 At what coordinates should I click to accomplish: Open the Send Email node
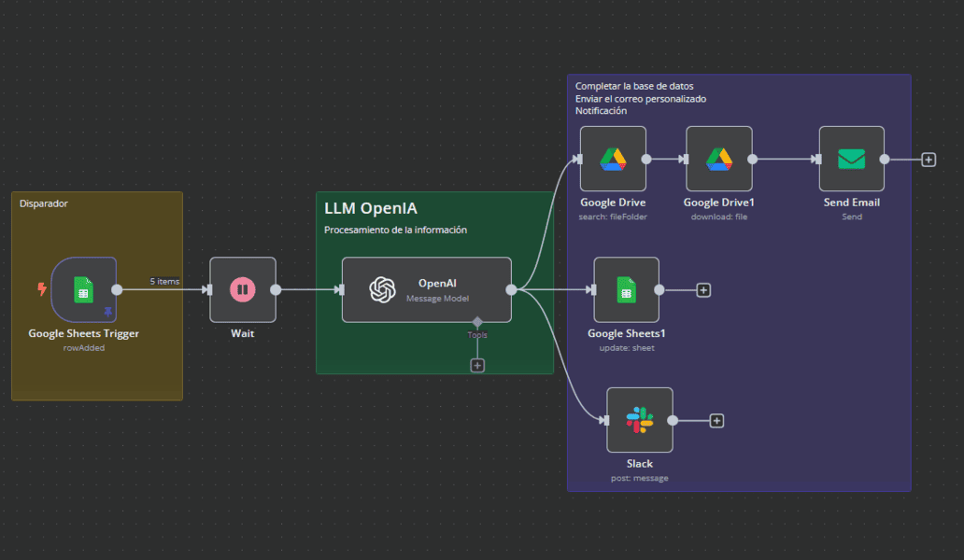point(852,159)
